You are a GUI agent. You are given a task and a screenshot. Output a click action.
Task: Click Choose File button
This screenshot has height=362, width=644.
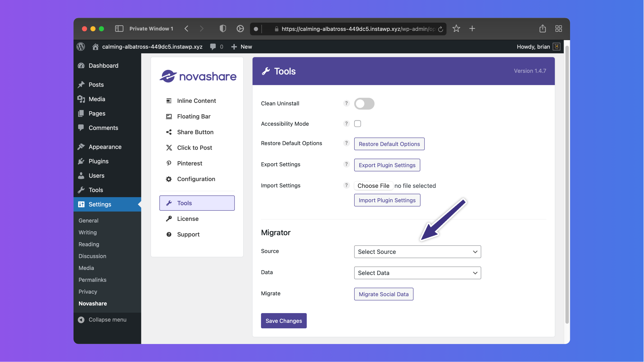373,186
